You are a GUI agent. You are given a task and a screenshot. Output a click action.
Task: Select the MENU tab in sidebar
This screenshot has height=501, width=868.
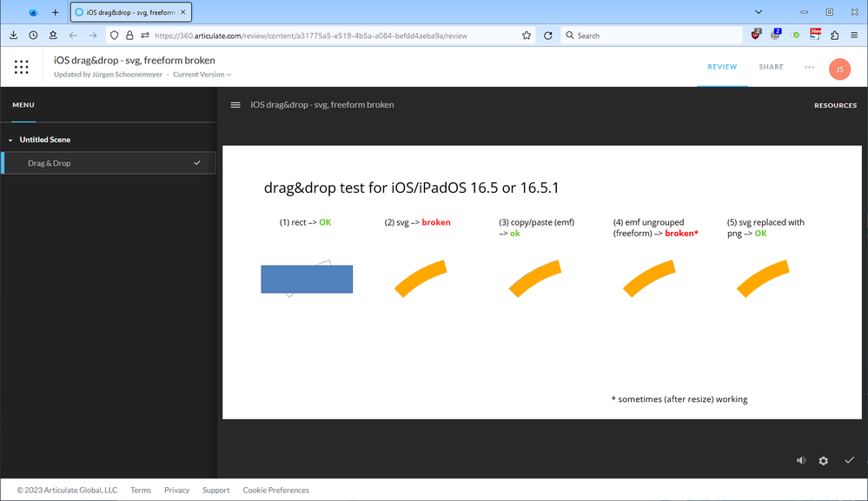point(23,105)
